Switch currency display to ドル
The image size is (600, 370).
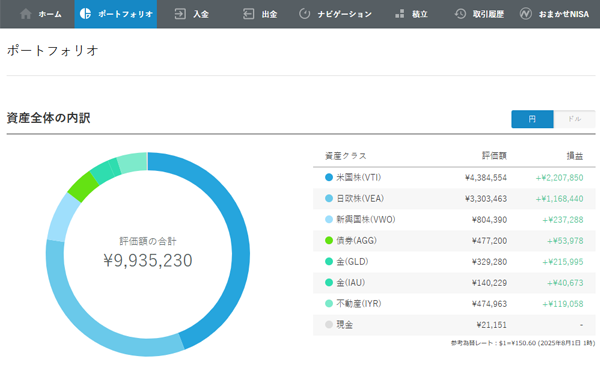[574, 119]
